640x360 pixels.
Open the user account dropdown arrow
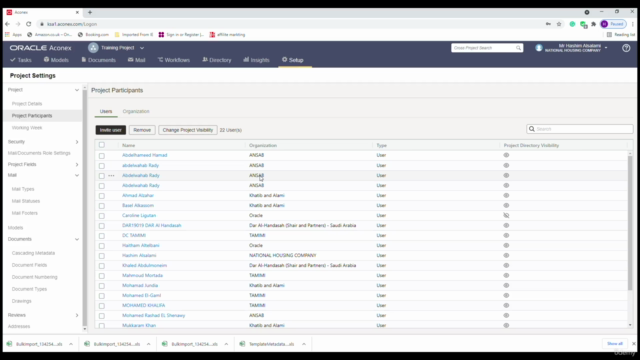coord(606,48)
